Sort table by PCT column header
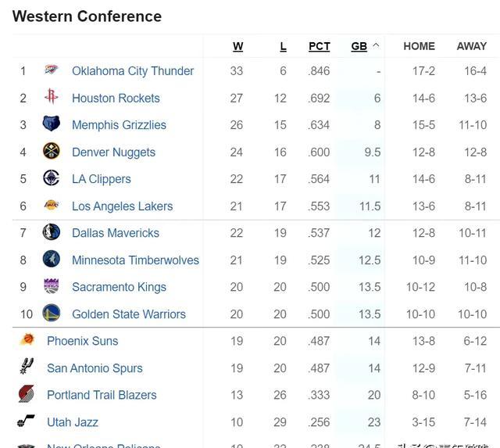The image size is (500, 448). [x=319, y=47]
